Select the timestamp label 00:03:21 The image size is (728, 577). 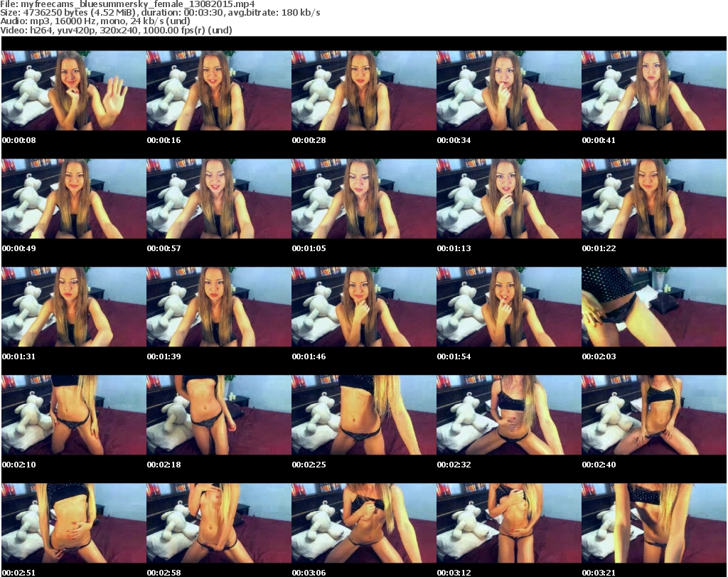click(x=599, y=573)
